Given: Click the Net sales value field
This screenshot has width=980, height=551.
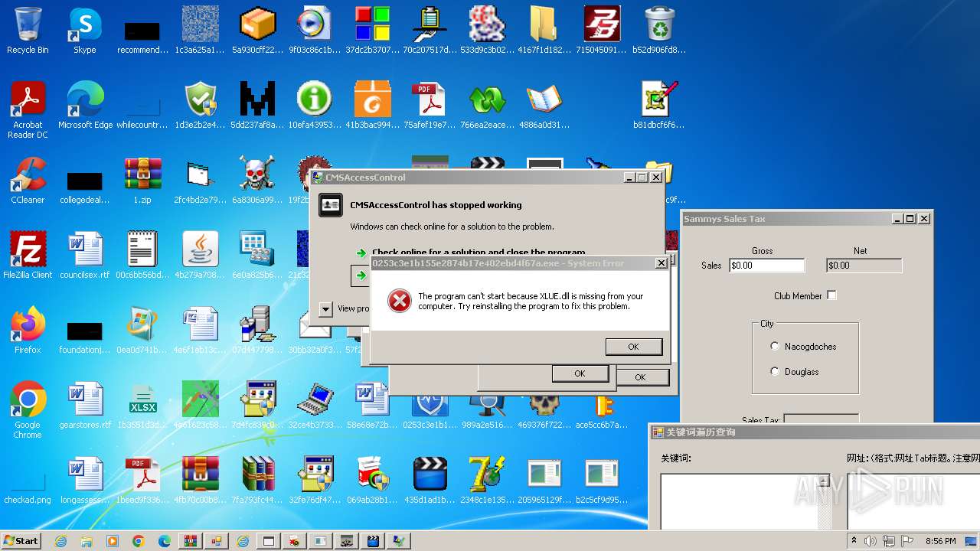Looking at the screenshot, I should (x=864, y=266).
